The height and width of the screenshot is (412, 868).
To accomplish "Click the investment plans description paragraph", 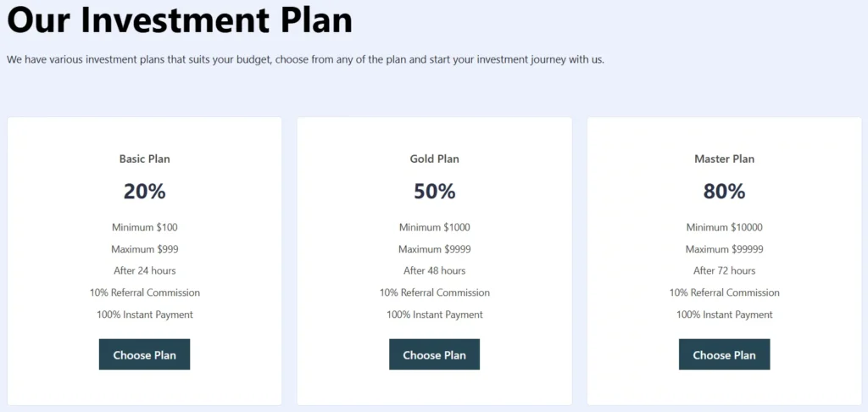I will pos(305,60).
